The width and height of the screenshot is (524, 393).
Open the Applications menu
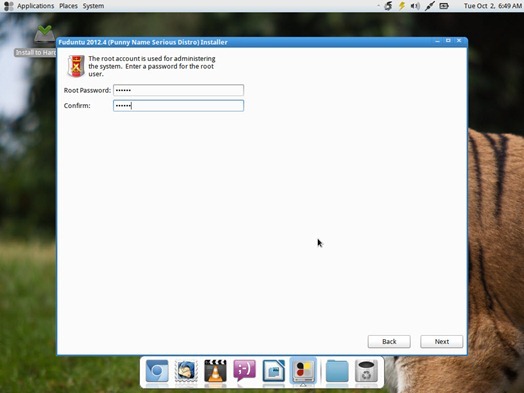[x=35, y=6]
